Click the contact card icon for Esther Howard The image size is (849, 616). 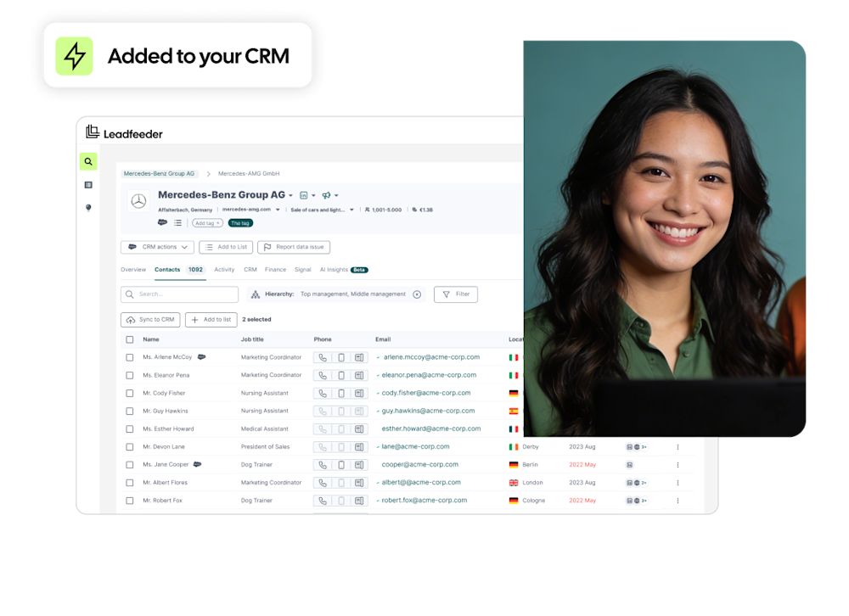tap(359, 428)
